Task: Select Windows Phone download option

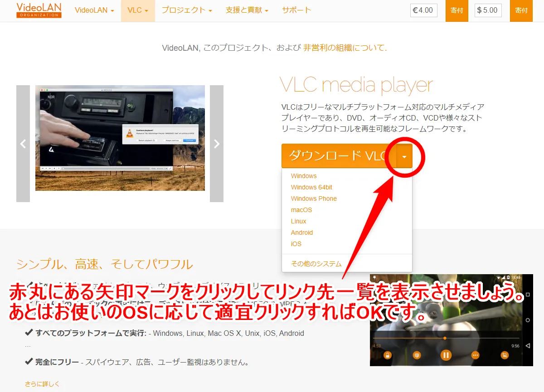Action: click(314, 198)
